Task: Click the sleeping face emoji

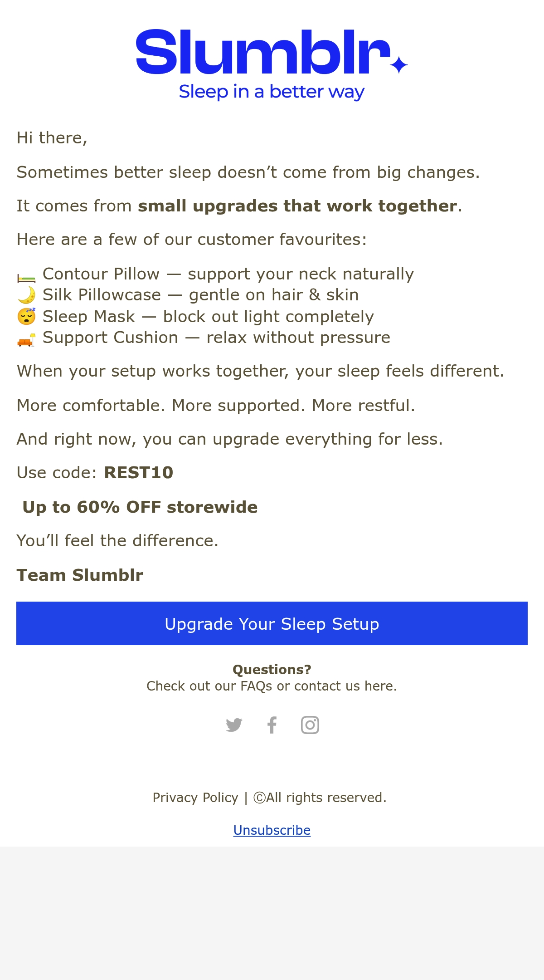Action: coord(26,316)
